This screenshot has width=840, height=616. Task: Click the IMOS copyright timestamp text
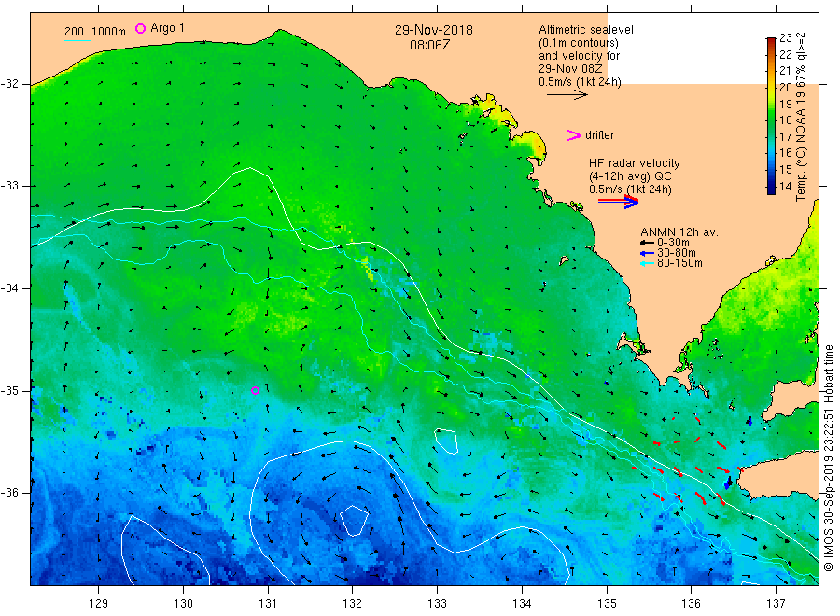click(x=828, y=458)
